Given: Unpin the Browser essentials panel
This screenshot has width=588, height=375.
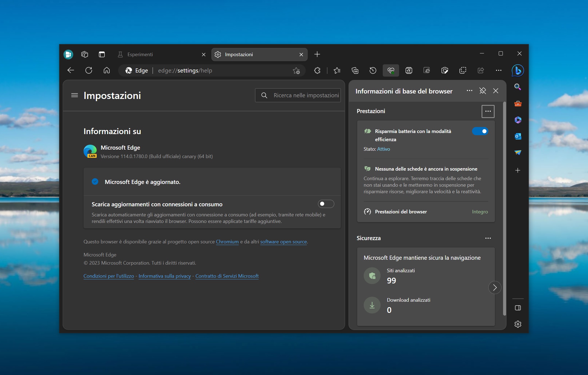Looking at the screenshot, I should click(x=483, y=91).
